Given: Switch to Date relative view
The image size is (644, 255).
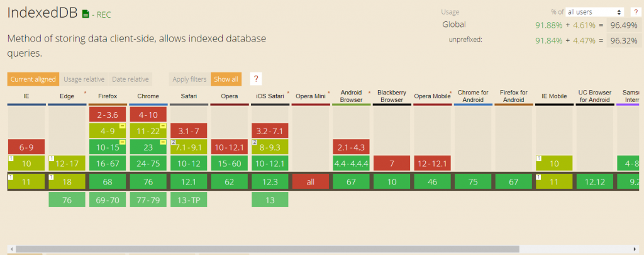Looking at the screenshot, I should point(130,79).
